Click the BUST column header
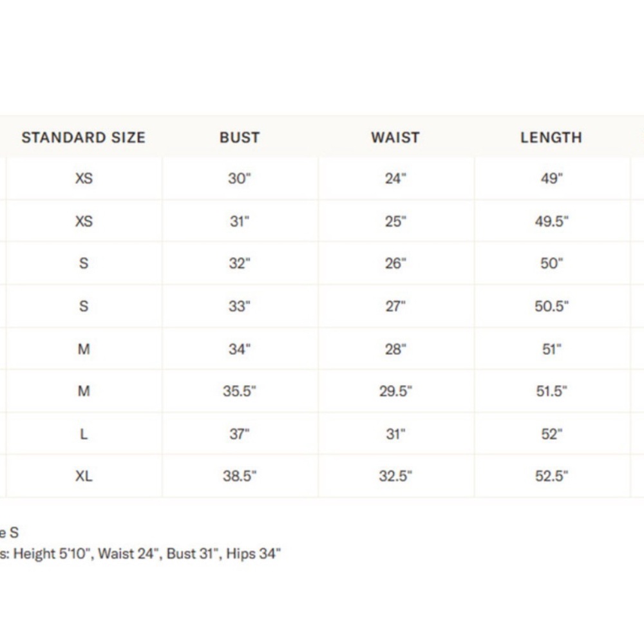 pyautogui.click(x=240, y=138)
